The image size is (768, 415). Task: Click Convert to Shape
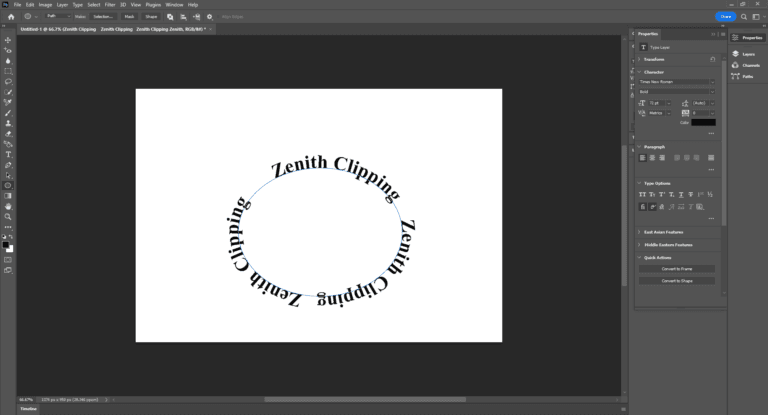(676, 281)
